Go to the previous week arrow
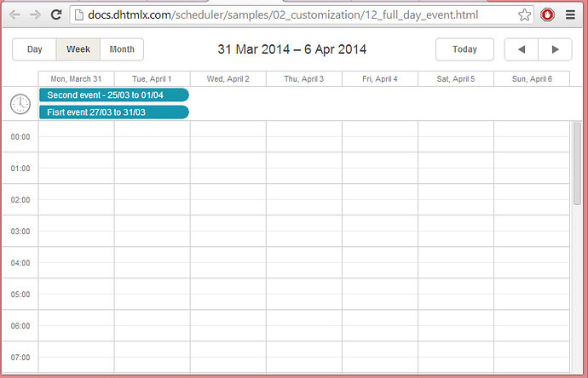 522,49
